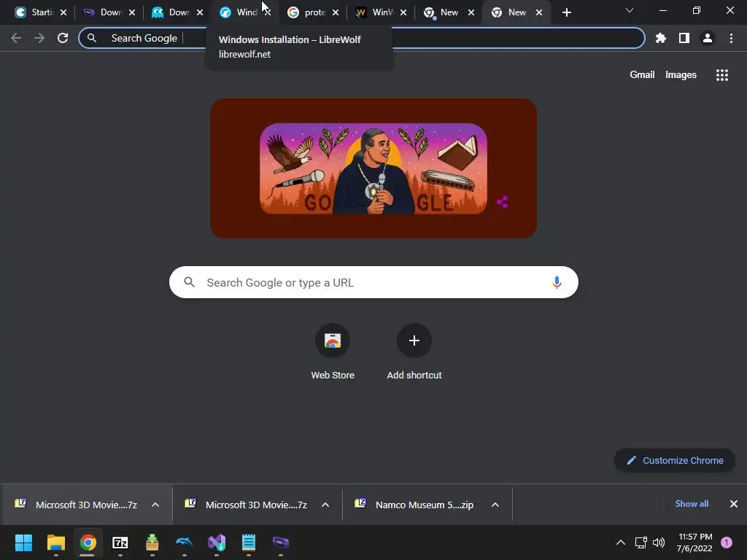Expand options for Namco Museum zip download
The image size is (747, 560).
(495, 505)
